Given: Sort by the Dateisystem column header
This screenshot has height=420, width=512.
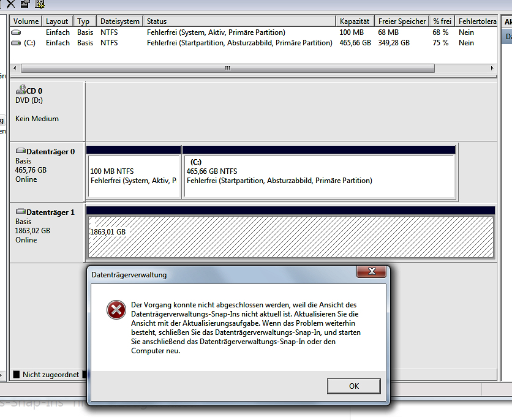Looking at the screenshot, I should pos(120,21).
